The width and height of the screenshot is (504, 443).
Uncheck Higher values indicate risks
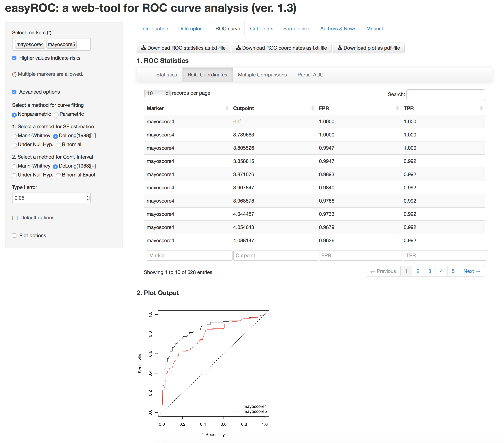(14, 58)
